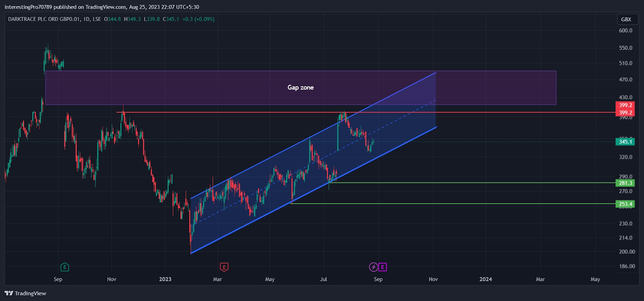This screenshot has height=301, width=644.
Task: Click the 1D interval label
Action: pos(87,19)
